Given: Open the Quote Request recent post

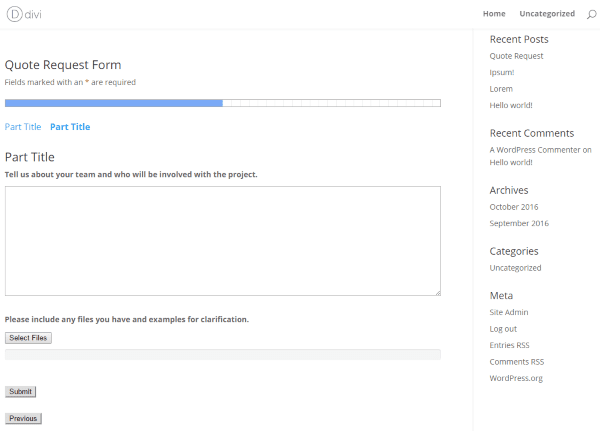Looking at the screenshot, I should (516, 56).
